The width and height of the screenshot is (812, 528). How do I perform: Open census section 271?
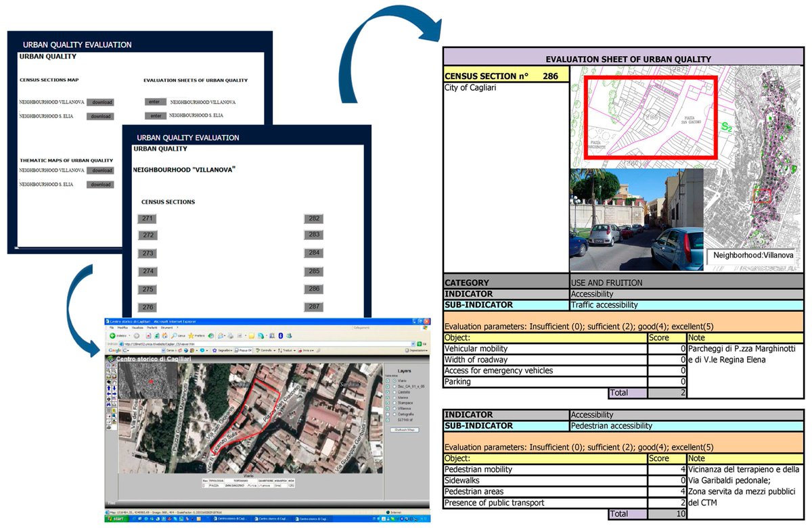pyautogui.click(x=148, y=218)
